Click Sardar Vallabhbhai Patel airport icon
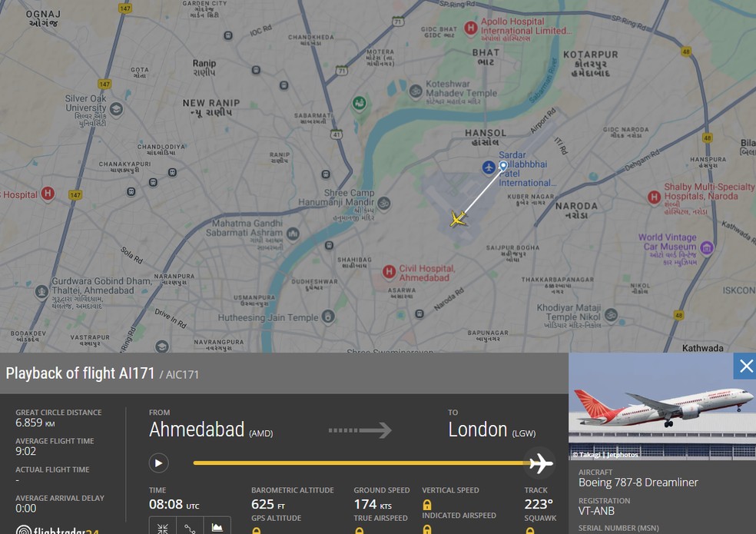 pyautogui.click(x=489, y=167)
